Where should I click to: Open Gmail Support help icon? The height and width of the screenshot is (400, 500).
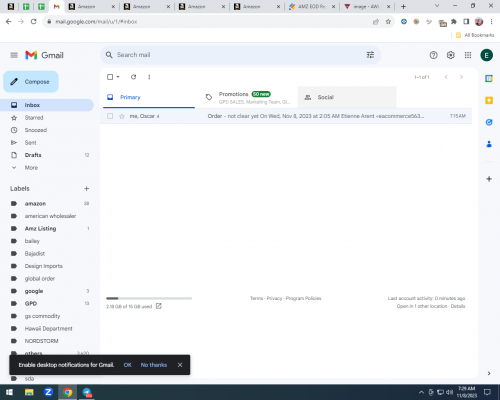[x=433, y=55]
